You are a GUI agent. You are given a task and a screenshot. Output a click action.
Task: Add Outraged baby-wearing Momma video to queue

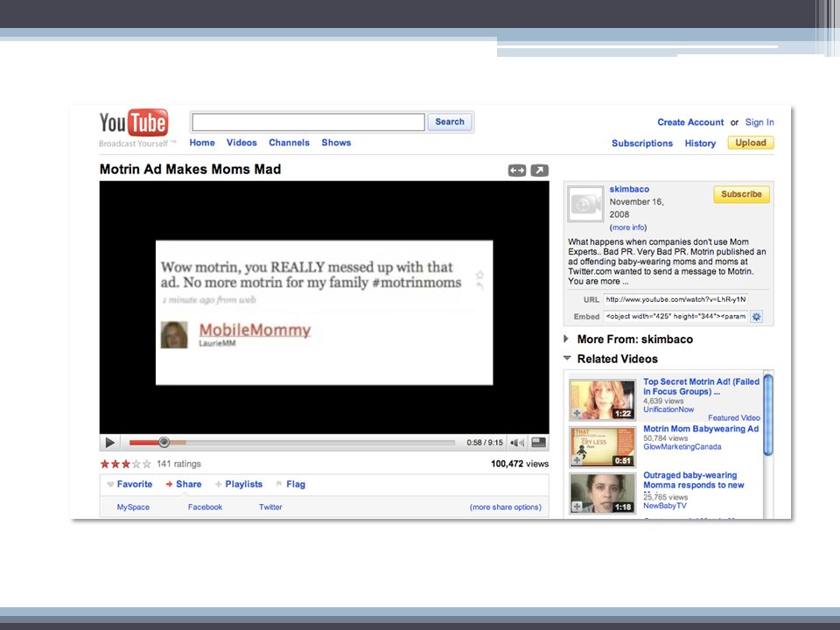pos(577,507)
